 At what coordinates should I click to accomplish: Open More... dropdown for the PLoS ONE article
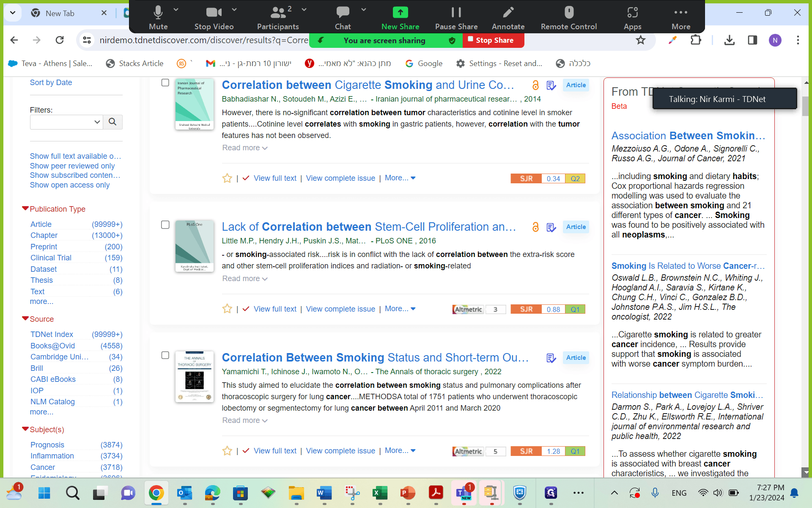point(400,309)
